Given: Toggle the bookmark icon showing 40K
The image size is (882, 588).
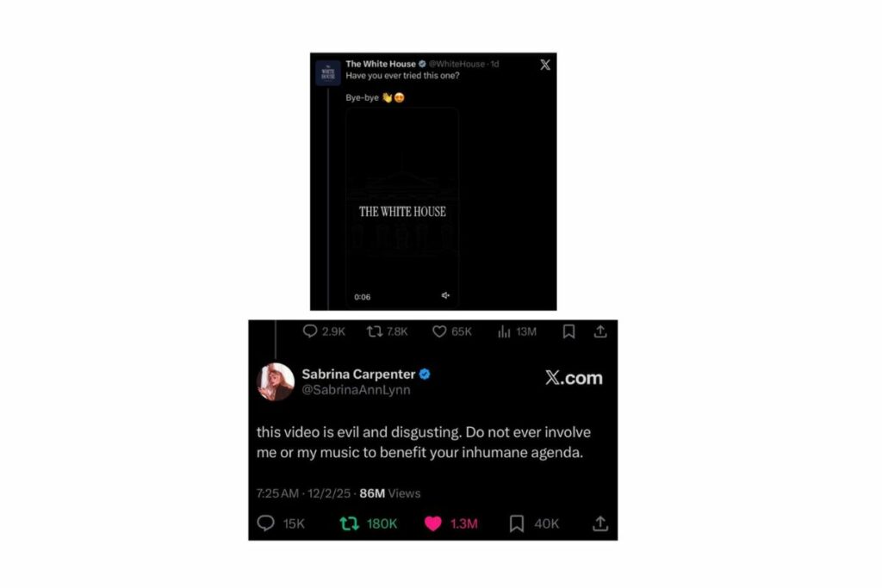Looking at the screenshot, I should [x=517, y=523].
